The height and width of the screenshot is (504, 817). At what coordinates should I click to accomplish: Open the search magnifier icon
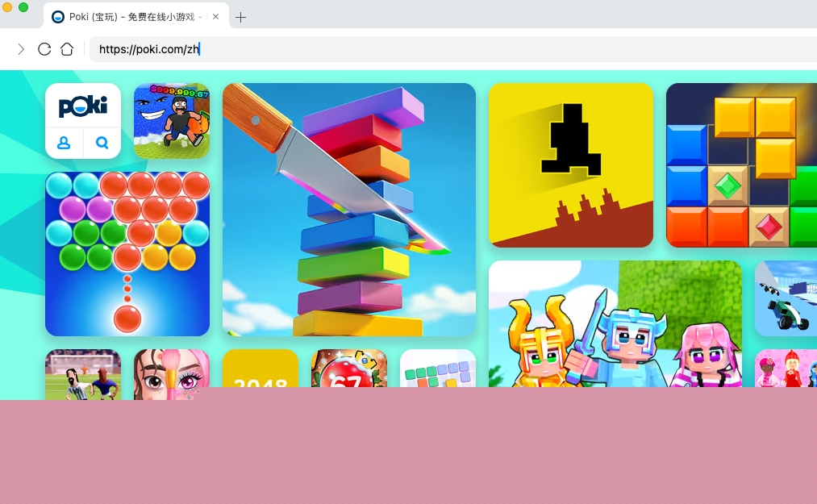pyautogui.click(x=102, y=143)
